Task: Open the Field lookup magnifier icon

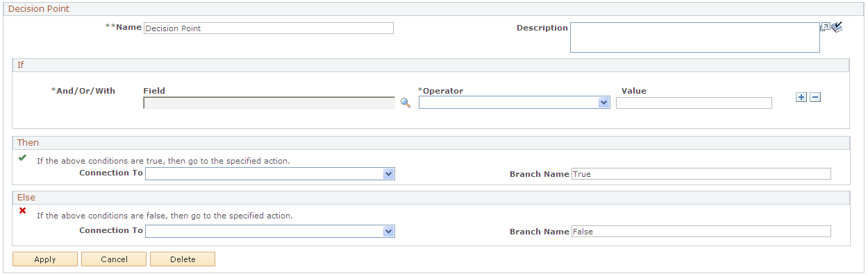Action: [x=406, y=103]
